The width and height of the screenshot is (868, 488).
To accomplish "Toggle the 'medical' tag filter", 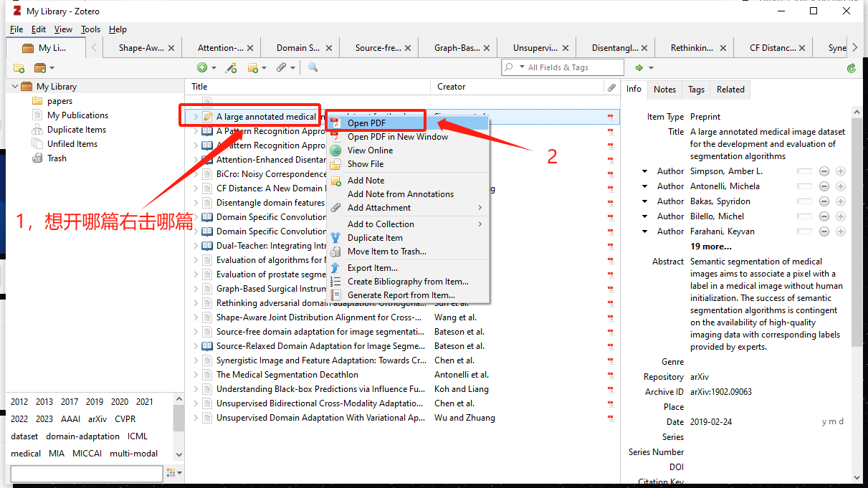I will tap(26, 454).
